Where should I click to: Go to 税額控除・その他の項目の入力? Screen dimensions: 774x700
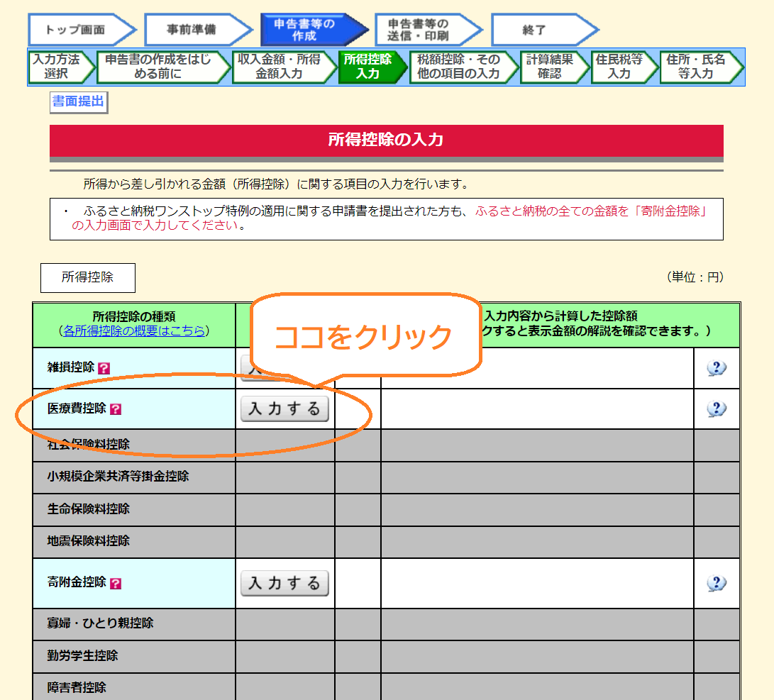tap(459, 67)
